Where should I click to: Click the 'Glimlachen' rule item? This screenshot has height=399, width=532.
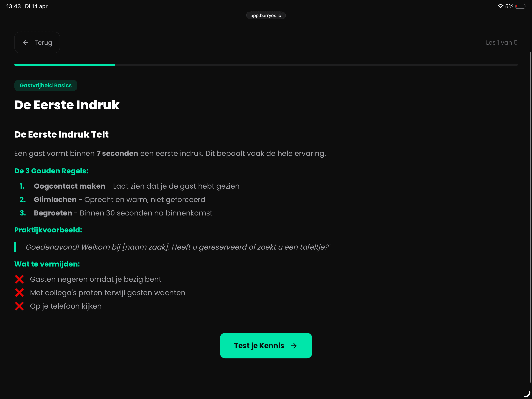55,199
